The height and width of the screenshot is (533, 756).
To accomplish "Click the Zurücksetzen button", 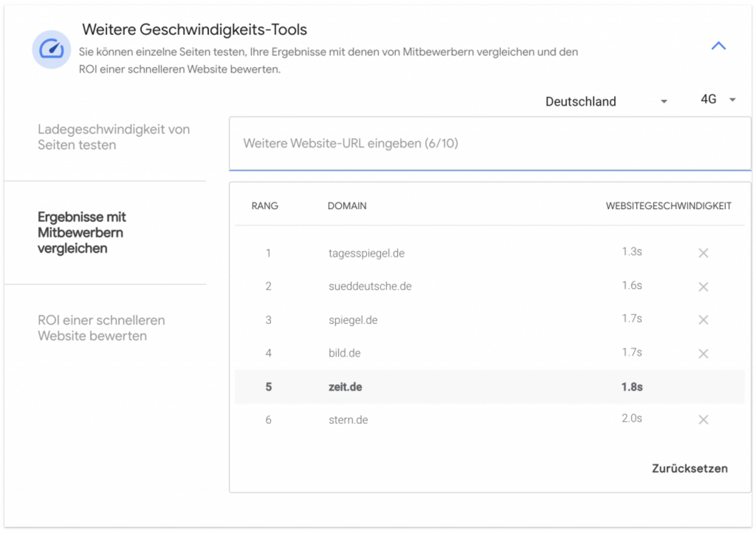I will pos(689,469).
